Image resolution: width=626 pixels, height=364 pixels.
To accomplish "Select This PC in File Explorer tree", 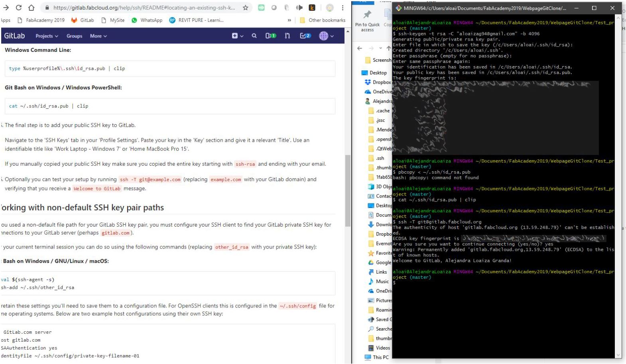I will [377, 358].
